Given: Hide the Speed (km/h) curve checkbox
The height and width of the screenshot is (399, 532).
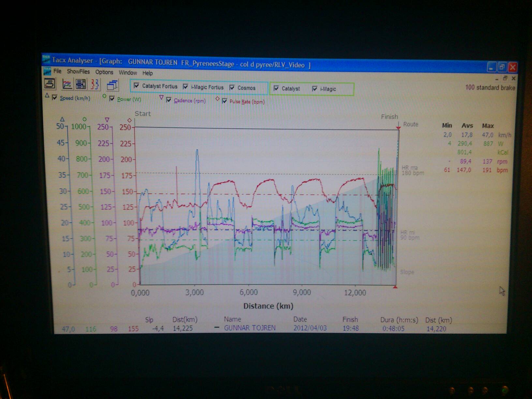Looking at the screenshot, I should coord(55,97).
